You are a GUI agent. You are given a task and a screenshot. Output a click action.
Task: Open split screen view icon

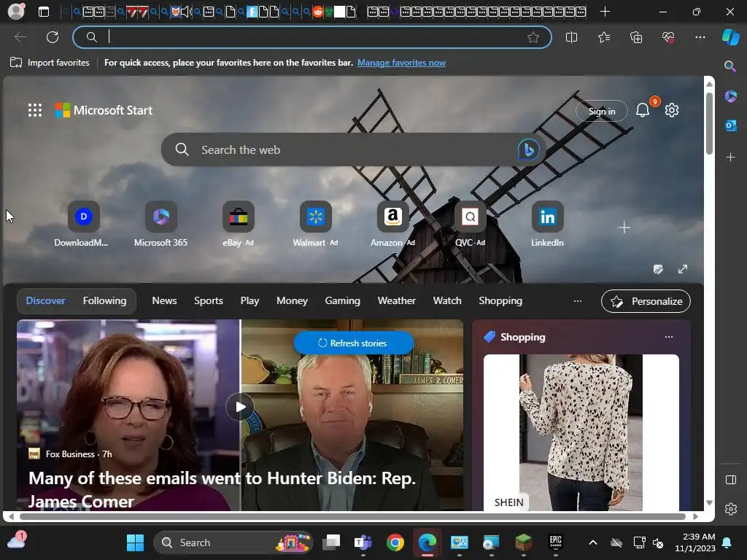(571, 37)
